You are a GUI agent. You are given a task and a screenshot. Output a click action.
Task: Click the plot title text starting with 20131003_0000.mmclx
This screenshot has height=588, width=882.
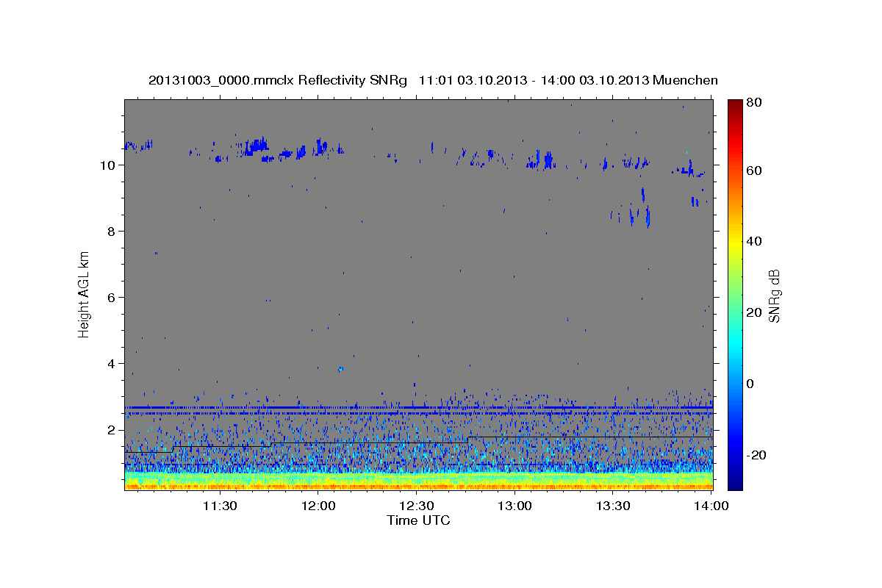click(x=433, y=80)
